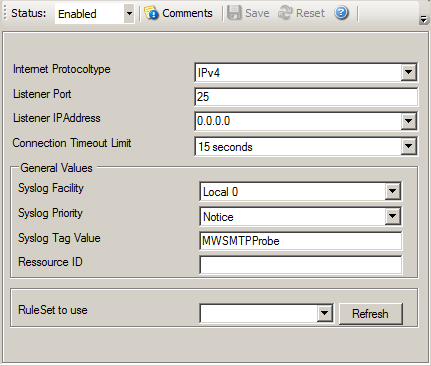Image resolution: width=431 pixels, height=366 pixels.
Task: Click the Syslog Tag Value field
Action: pos(301,241)
